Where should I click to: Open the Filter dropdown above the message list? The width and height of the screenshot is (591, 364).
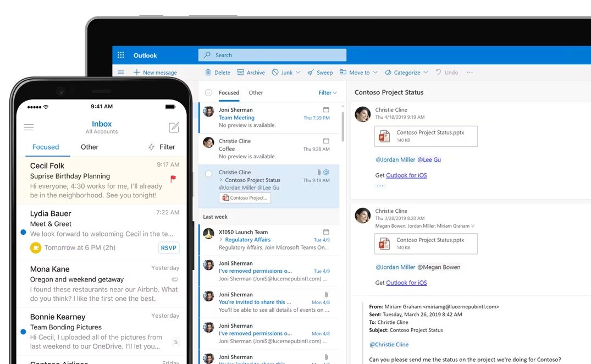coord(327,92)
